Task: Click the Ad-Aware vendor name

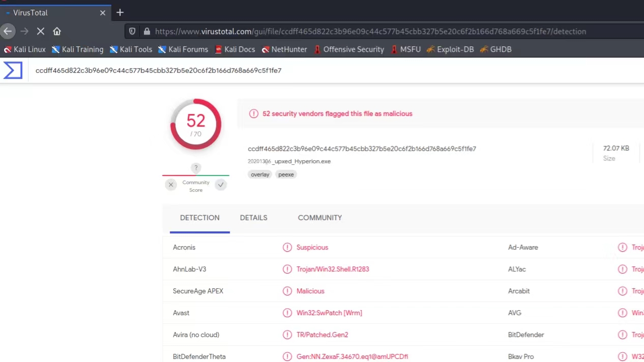Action: pyautogui.click(x=523, y=247)
